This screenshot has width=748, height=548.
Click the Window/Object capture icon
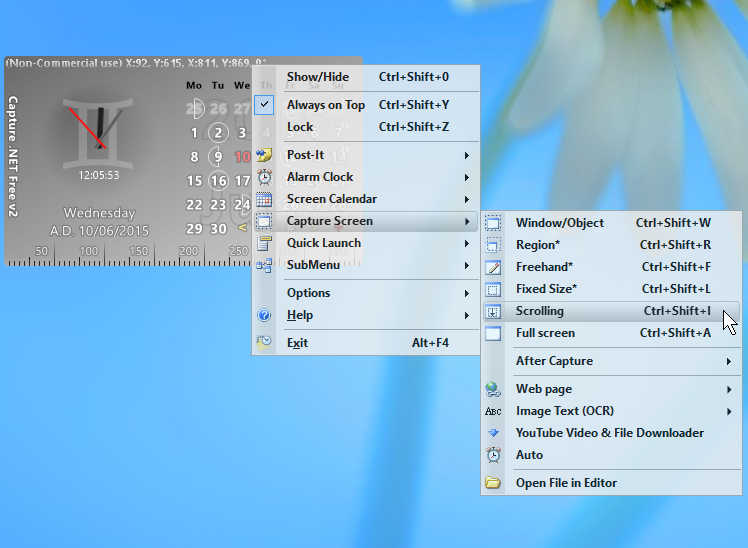[493, 223]
